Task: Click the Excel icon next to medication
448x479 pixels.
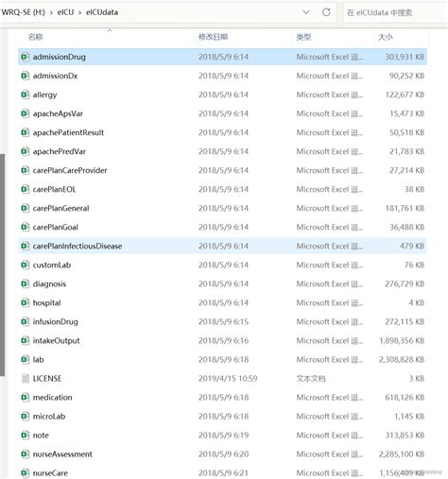Action: click(x=25, y=398)
